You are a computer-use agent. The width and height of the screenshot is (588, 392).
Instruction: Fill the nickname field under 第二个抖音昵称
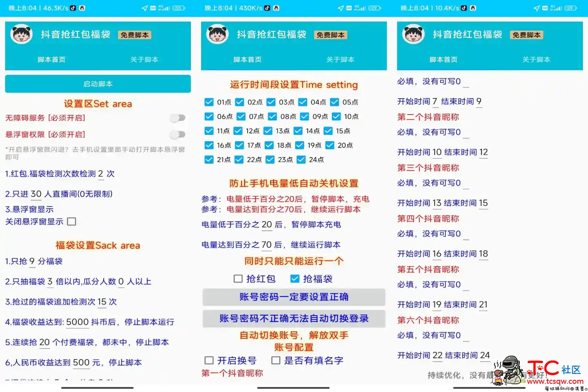coord(466,133)
